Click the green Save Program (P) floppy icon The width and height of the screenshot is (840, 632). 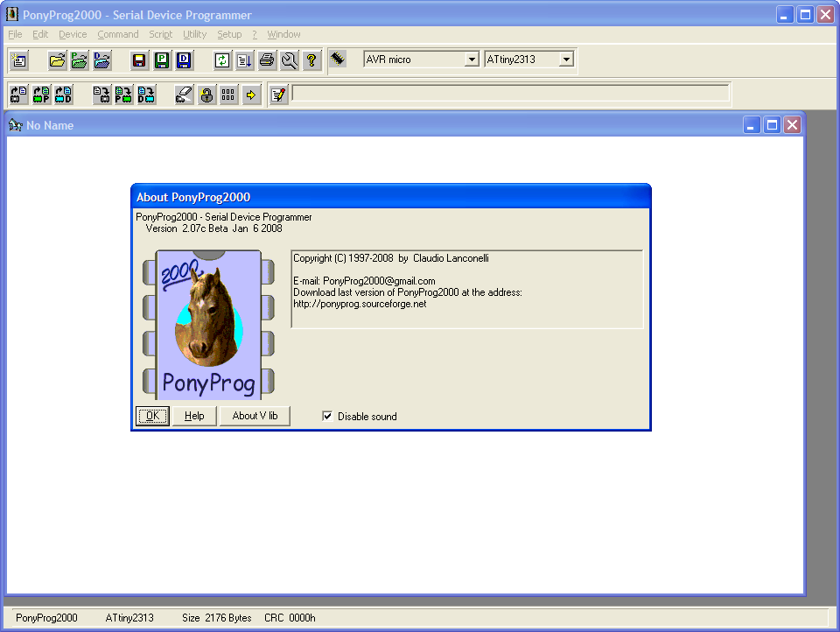tap(162, 60)
